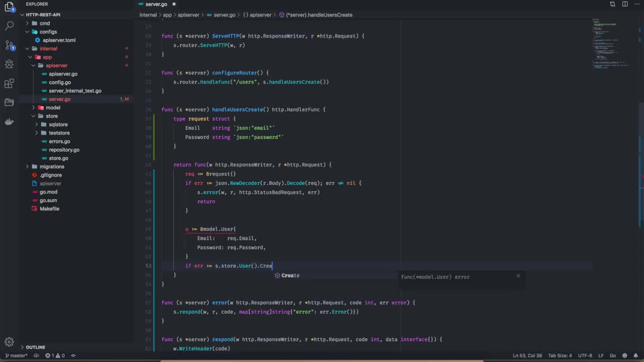Open the Source Control view
644x362 pixels.
9,45
